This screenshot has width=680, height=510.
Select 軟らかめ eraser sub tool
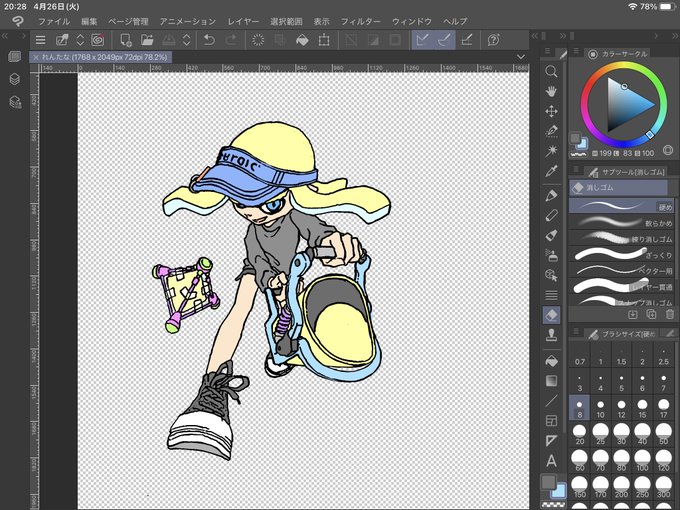621,222
